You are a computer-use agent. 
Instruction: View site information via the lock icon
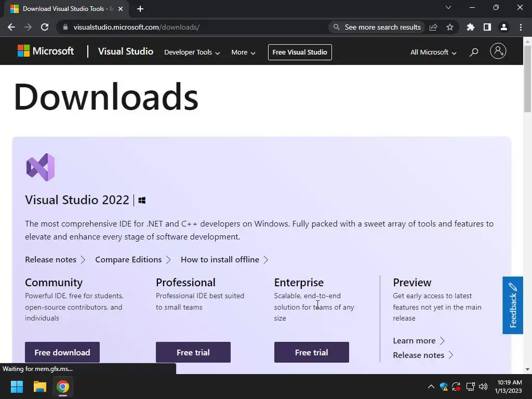tap(65, 27)
